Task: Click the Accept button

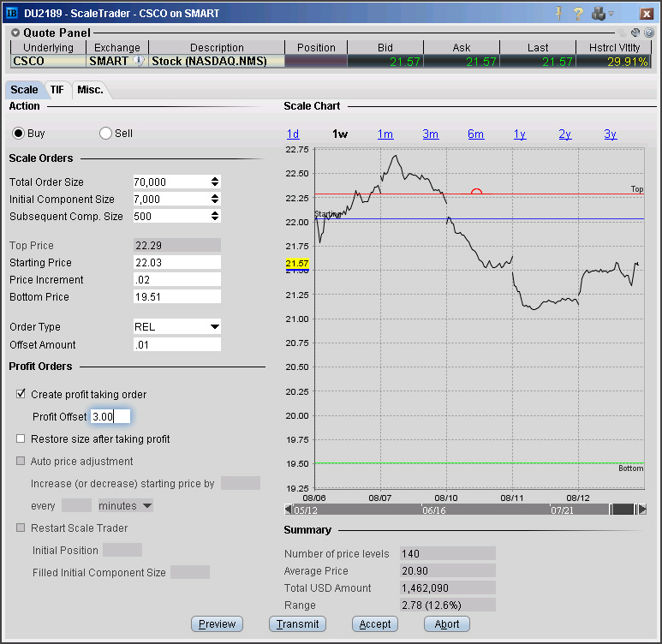Action: 375,623
